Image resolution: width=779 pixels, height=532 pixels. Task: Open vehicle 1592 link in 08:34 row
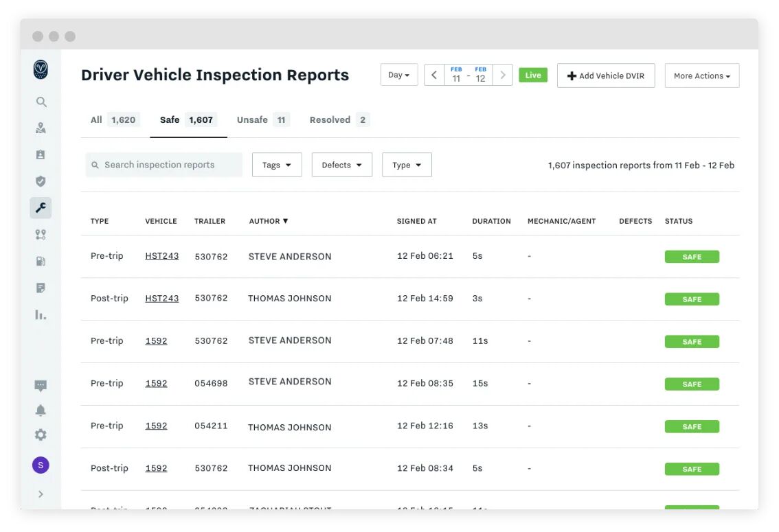(156, 468)
